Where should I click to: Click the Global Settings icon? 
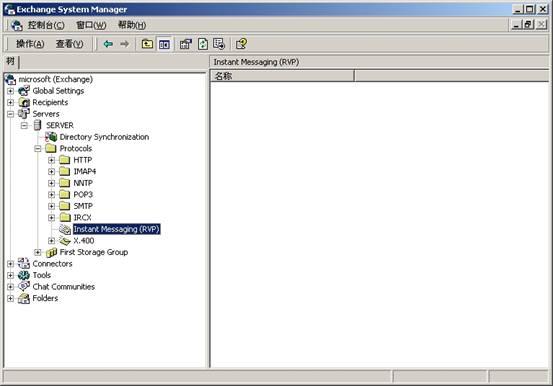click(24, 91)
